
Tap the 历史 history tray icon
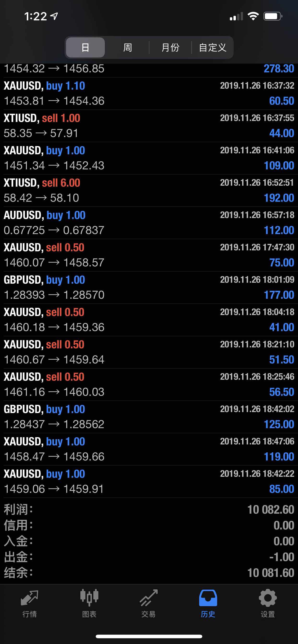point(208,598)
